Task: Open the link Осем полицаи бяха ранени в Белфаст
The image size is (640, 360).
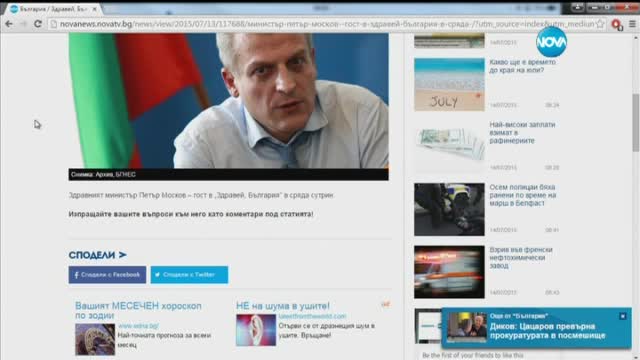Action: (x=523, y=195)
